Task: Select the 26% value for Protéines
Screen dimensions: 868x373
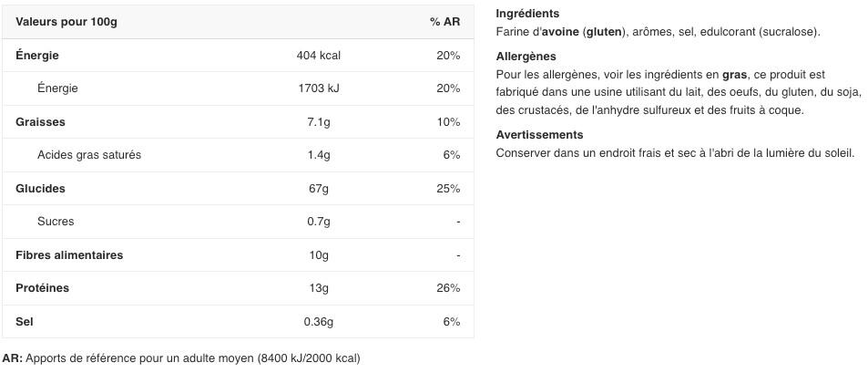Action: point(448,288)
